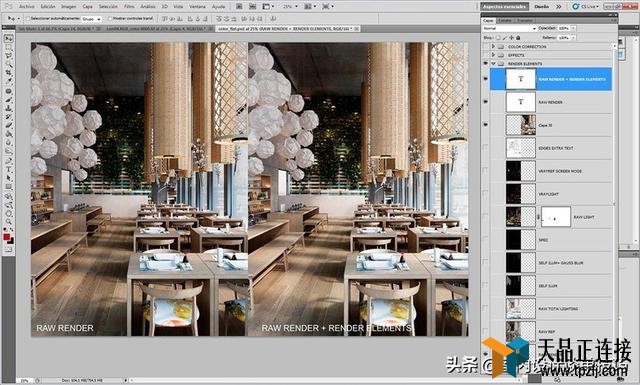Open the Opacidad value dropdown

tap(573, 28)
